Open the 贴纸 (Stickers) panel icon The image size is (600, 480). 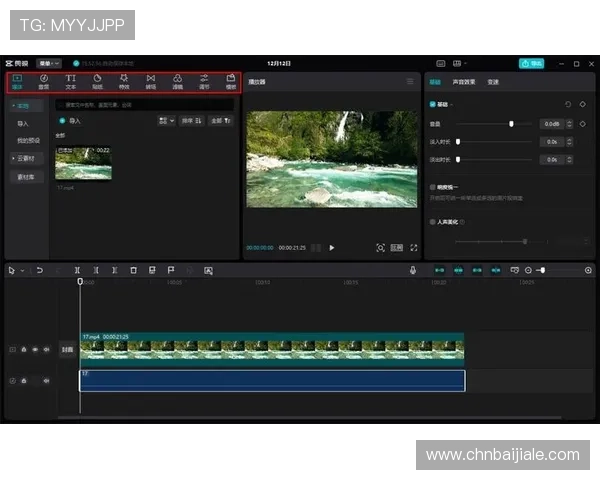click(98, 80)
